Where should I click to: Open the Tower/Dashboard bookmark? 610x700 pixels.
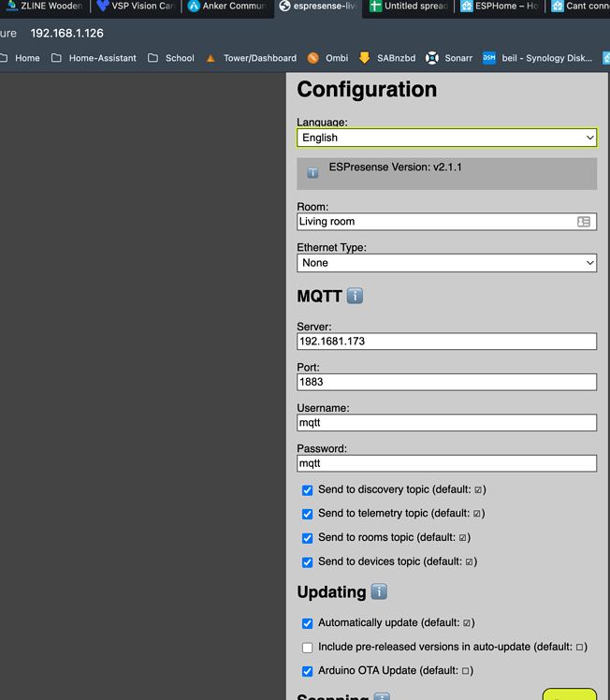click(251, 58)
